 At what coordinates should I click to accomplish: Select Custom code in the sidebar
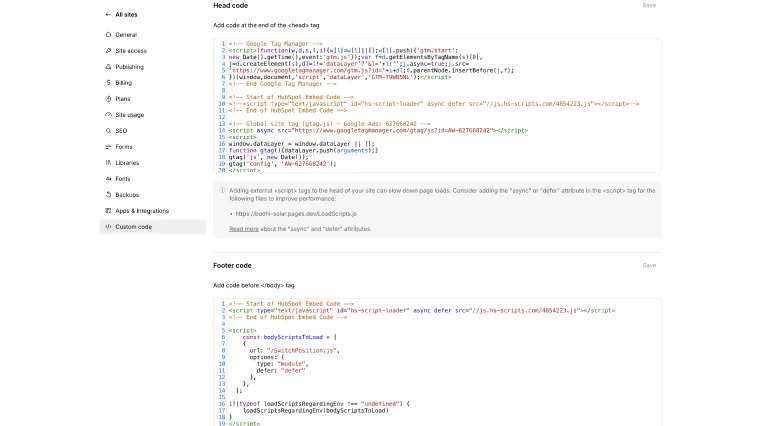[153, 227]
